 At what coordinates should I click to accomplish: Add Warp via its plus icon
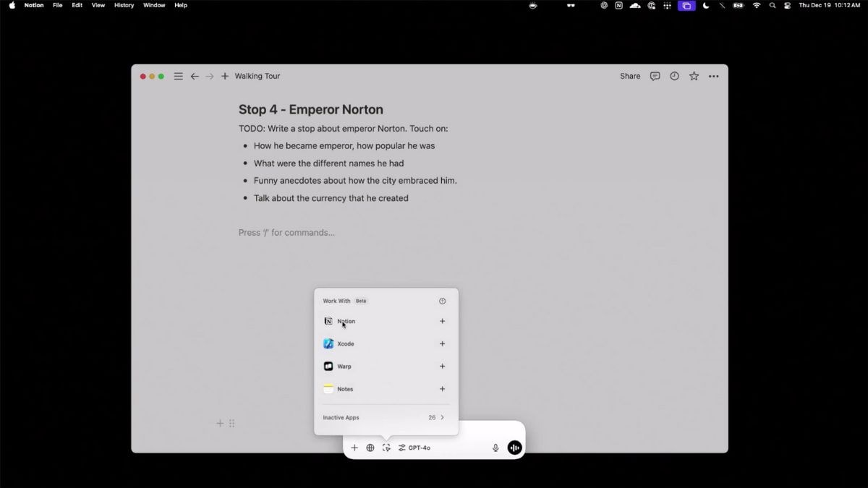(442, 366)
